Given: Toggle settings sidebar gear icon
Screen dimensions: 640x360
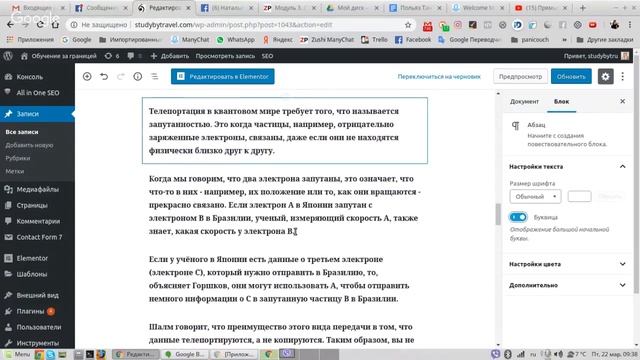Looking at the screenshot, I should pyautogui.click(x=605, y=76).
